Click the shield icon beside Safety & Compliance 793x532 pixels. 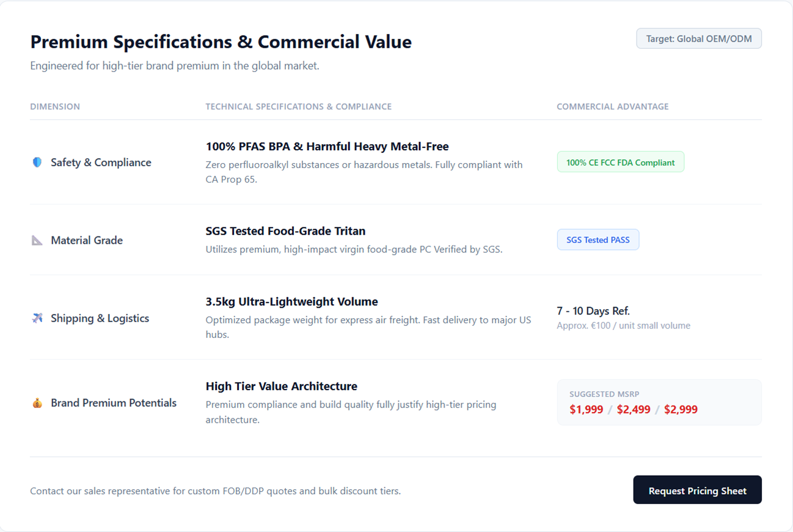[37, 162]
